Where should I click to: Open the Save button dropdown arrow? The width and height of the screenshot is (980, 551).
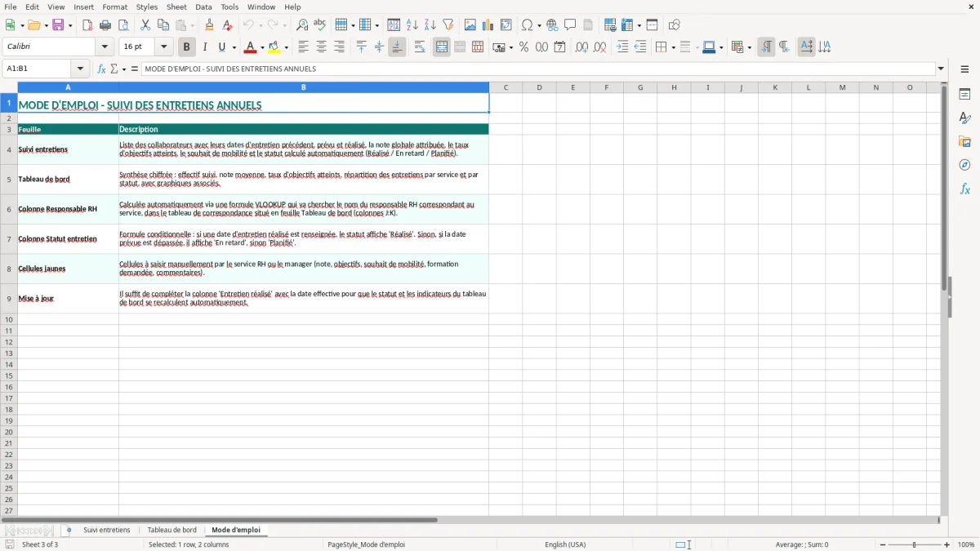pos(70,25)
